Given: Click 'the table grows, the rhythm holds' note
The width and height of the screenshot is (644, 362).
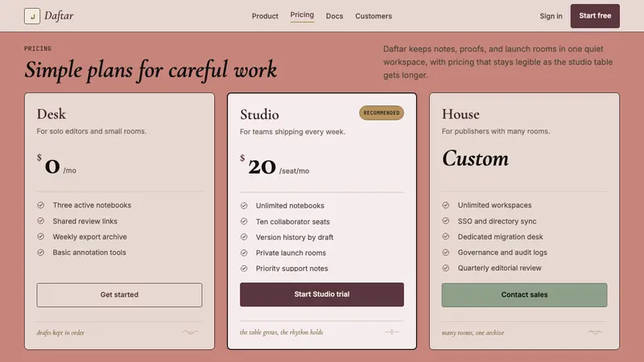Looking at the screenshot, I should pyautogui.click(x=281, y=332).
